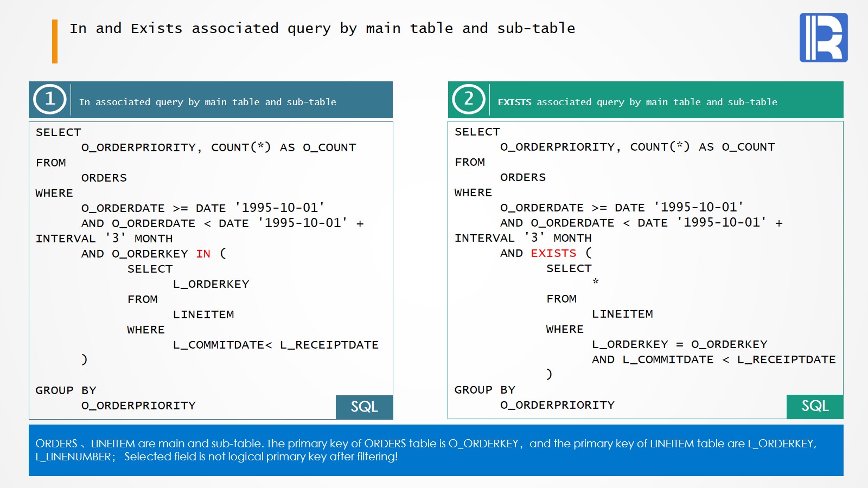The height and width of the screenshot is (488, 868).
Task: Click the asterisk in the EXISTS subquery
Action: point(596,282)
